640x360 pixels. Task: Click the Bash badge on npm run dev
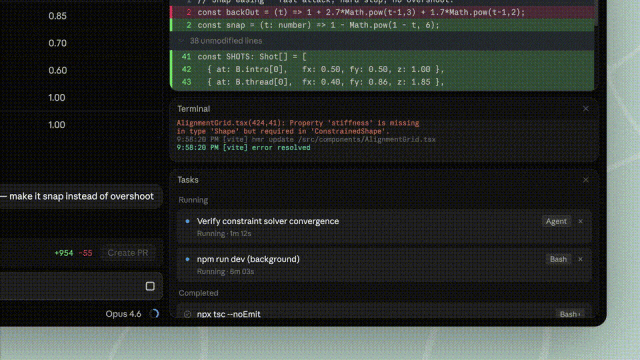[x=558, y=259]
